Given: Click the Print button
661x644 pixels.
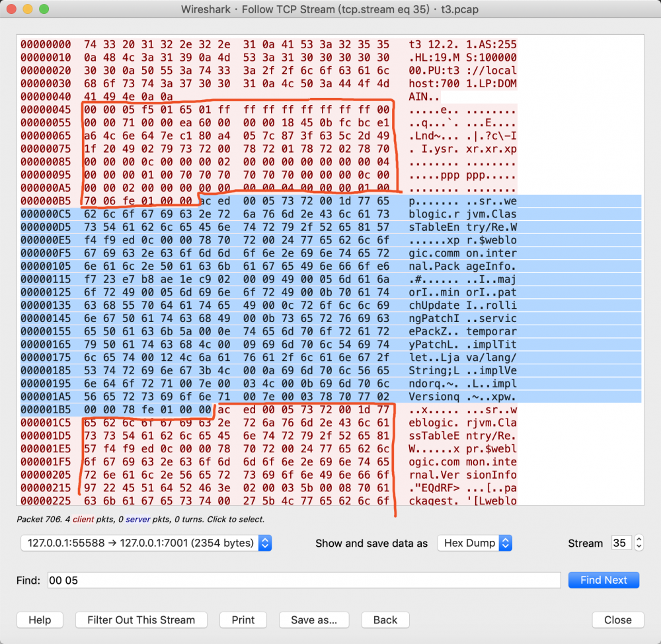Looking at the screenshot, I should [x=243, y=620].
